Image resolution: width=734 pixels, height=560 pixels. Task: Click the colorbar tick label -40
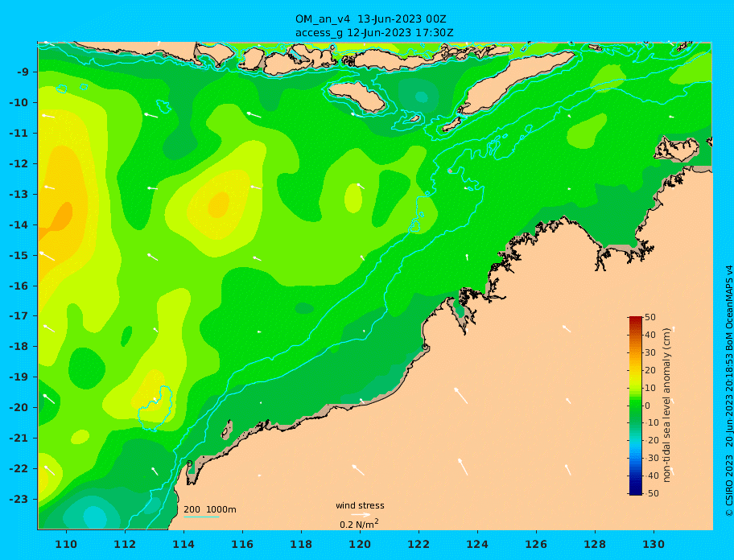(650, 476)
